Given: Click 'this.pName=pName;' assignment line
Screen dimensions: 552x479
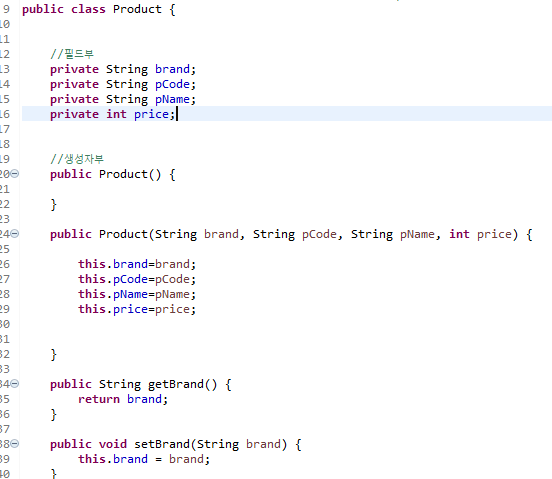Looking at the screenshot, I should click(x=137, y=294).
